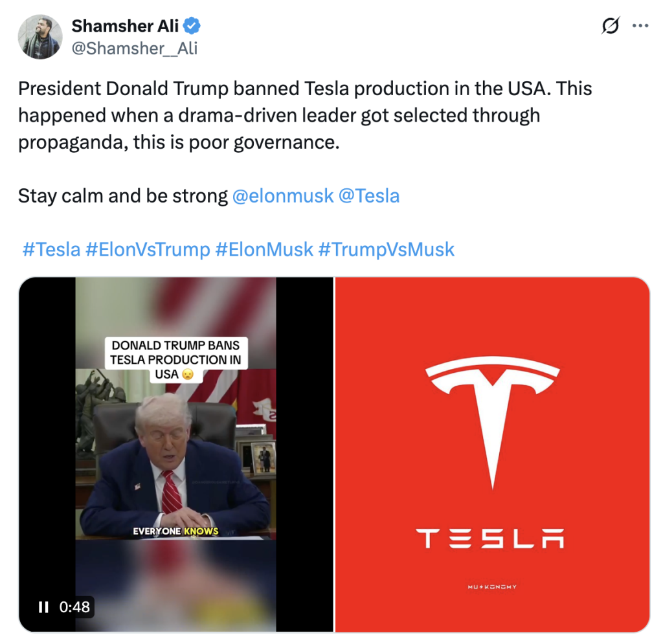
Task: Click the TESLA wordmark in image
Action: 490,539
